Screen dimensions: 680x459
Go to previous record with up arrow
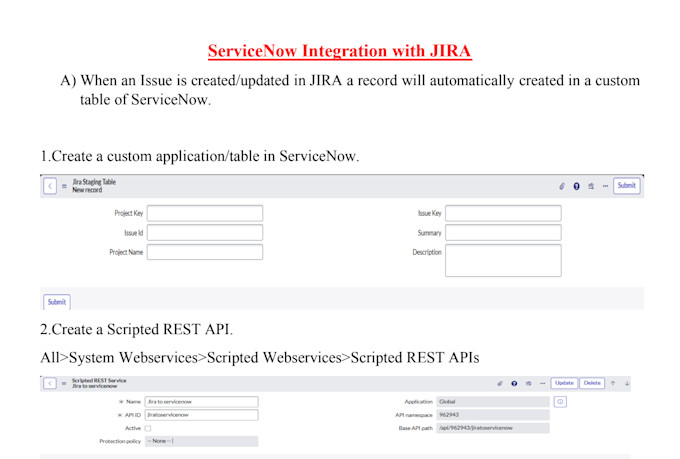tap(613, 384)
